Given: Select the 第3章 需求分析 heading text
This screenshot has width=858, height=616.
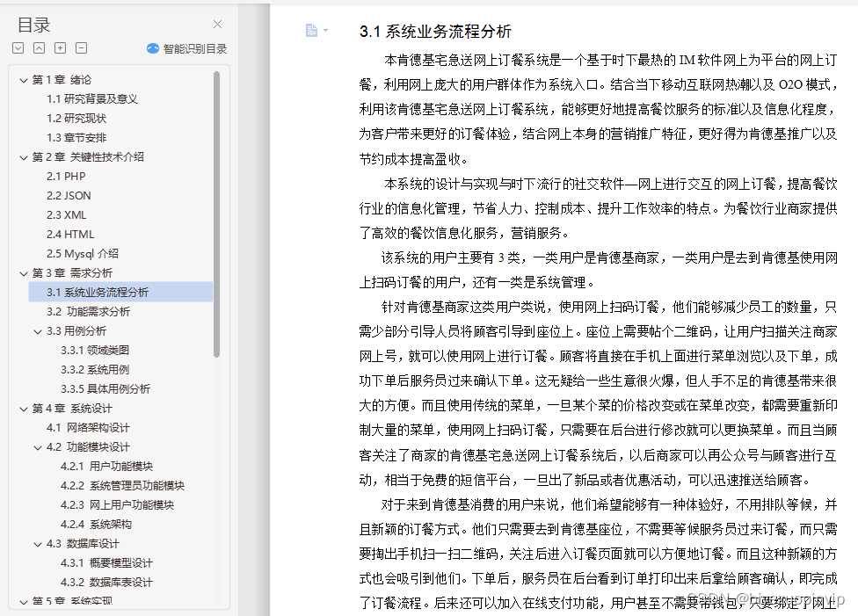Looking at the screenshot, I should coord(72,273).
